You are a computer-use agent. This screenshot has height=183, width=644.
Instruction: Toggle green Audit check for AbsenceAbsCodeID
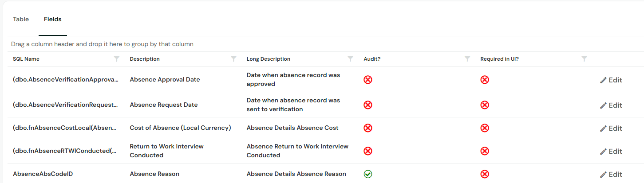[368, 174]
